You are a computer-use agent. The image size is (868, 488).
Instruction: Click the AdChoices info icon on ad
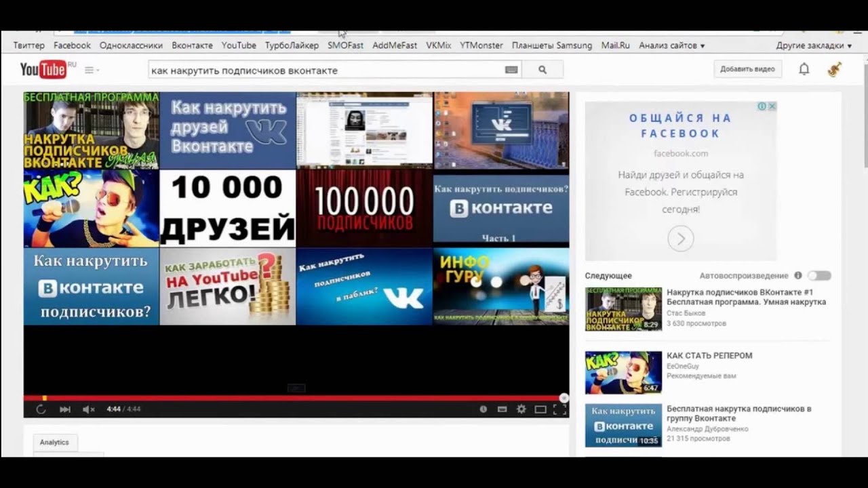click(x=762, y=106)
